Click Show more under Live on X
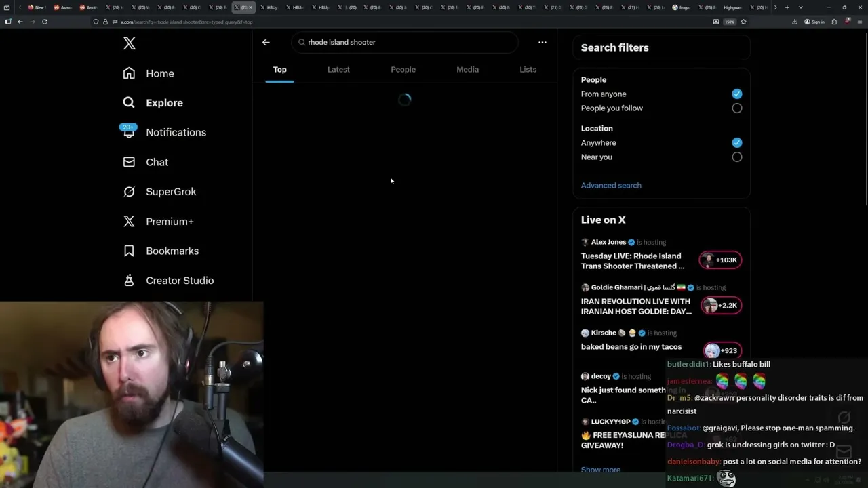This screenshot has width=868, height=488. (x=601, y=470)
